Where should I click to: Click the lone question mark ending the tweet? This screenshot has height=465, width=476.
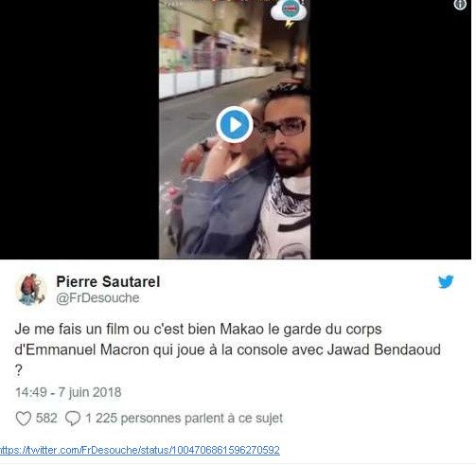19,370
